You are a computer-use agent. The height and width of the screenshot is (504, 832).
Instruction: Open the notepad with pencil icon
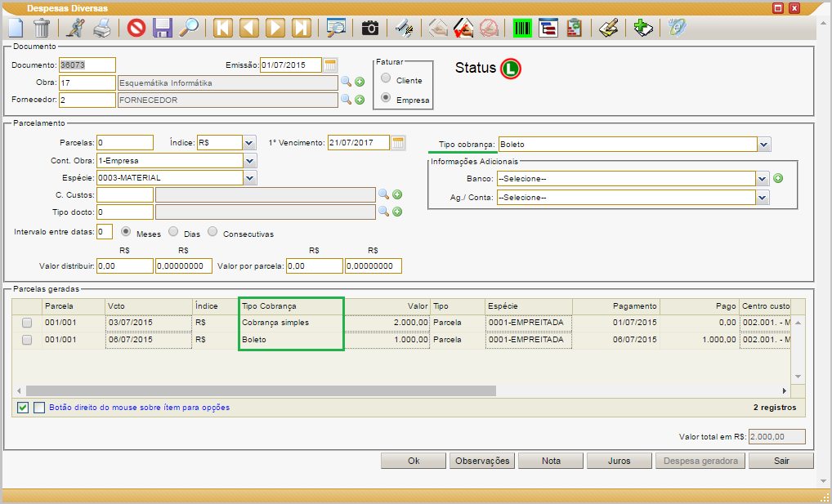[609, 28]
